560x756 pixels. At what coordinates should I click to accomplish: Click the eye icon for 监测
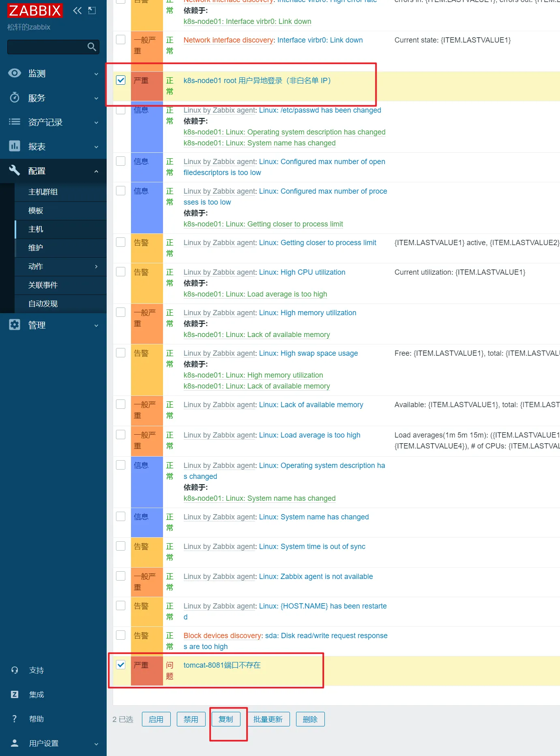pyautogui.click(x=15, y=73)
